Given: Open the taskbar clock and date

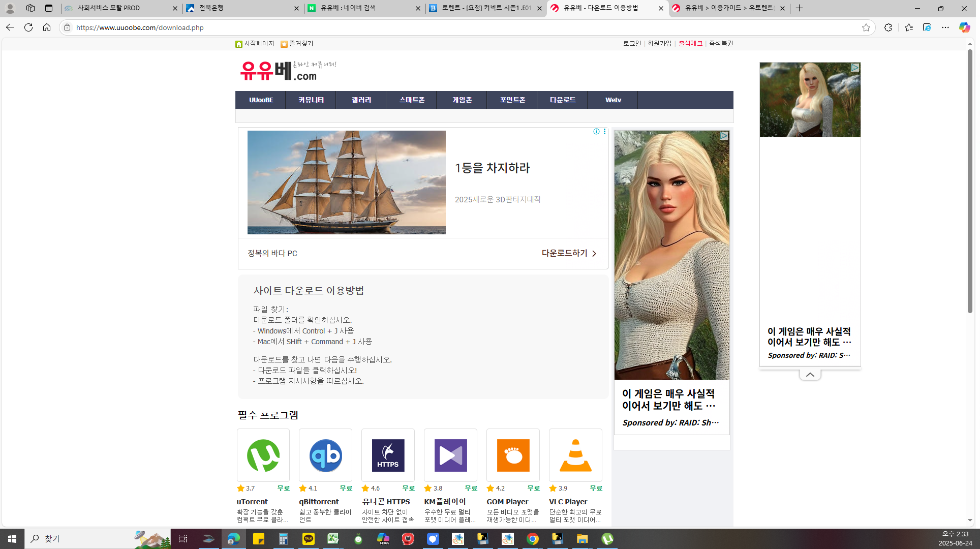Looking at the screenshot, I should 956,539.
